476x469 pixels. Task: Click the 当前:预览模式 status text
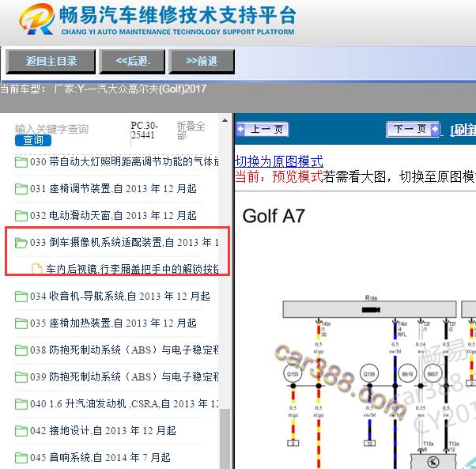point(279,176)
